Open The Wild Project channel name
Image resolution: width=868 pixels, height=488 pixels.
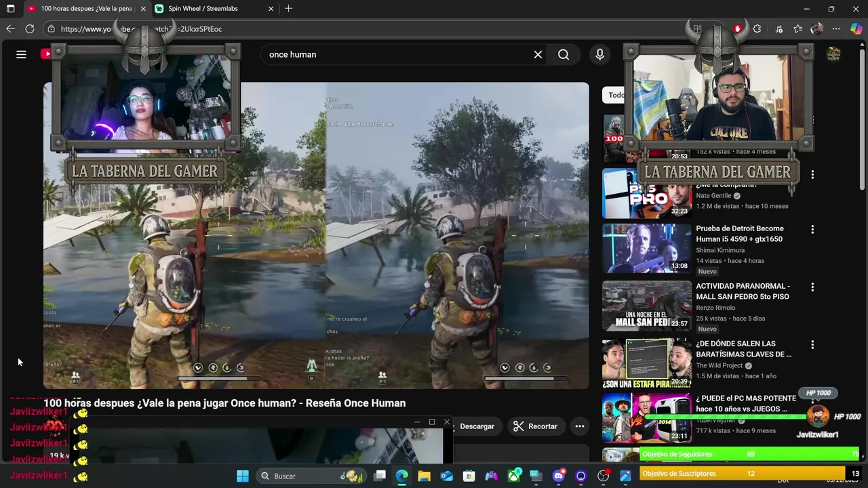[x=719, y=365]
